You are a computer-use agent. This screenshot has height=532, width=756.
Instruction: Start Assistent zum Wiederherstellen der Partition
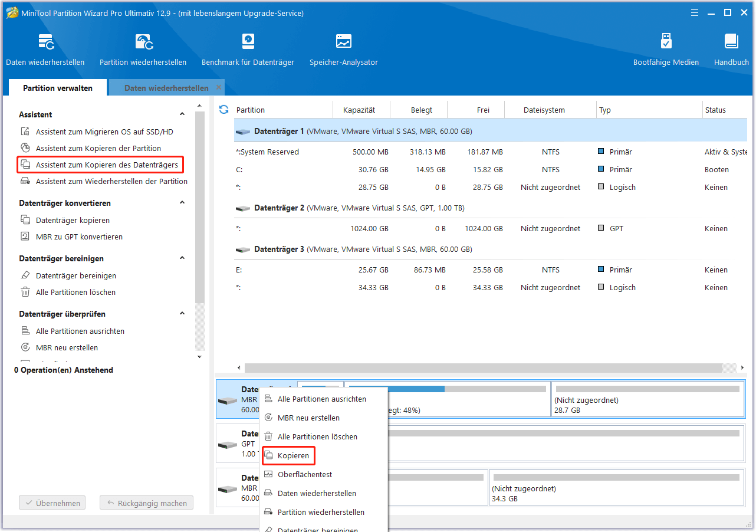(104, 181)
